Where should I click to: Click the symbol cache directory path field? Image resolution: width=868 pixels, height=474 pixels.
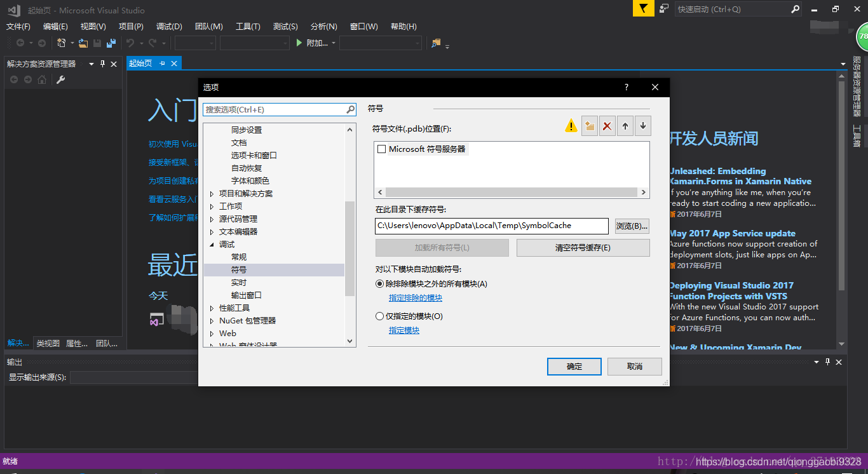point(492,226)
